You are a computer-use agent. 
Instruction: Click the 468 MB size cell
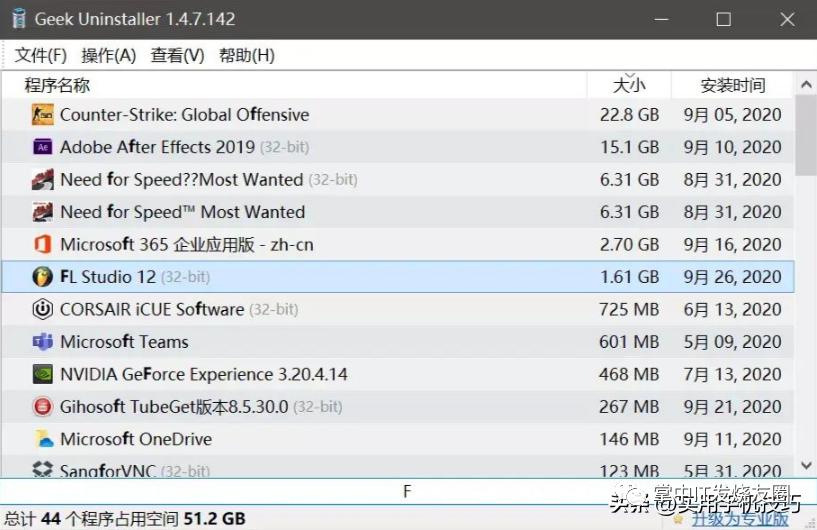click(x=629, y=374)
